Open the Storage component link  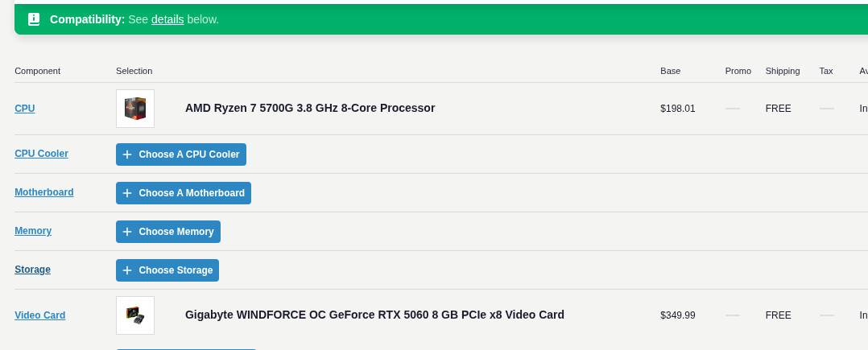coord(32,270)
